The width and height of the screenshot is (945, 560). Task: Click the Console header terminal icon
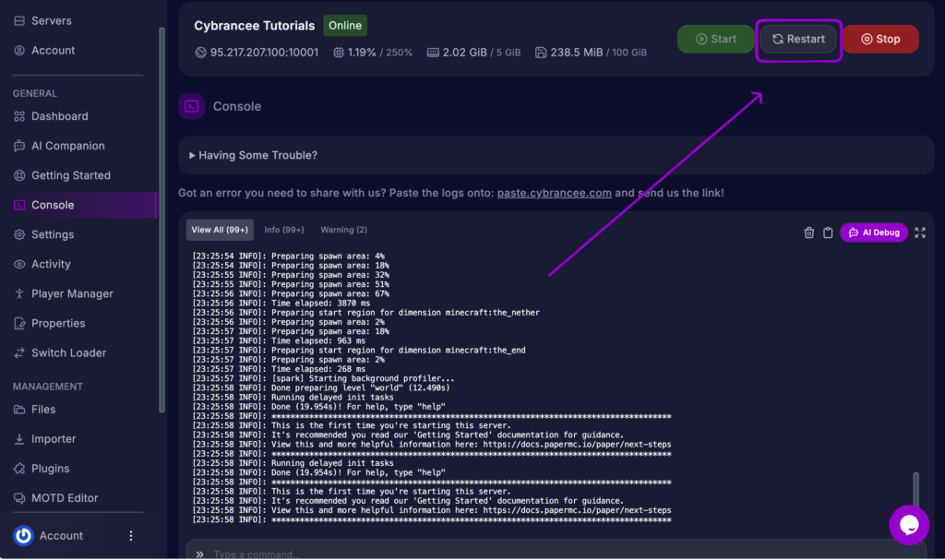pos(192,106)
